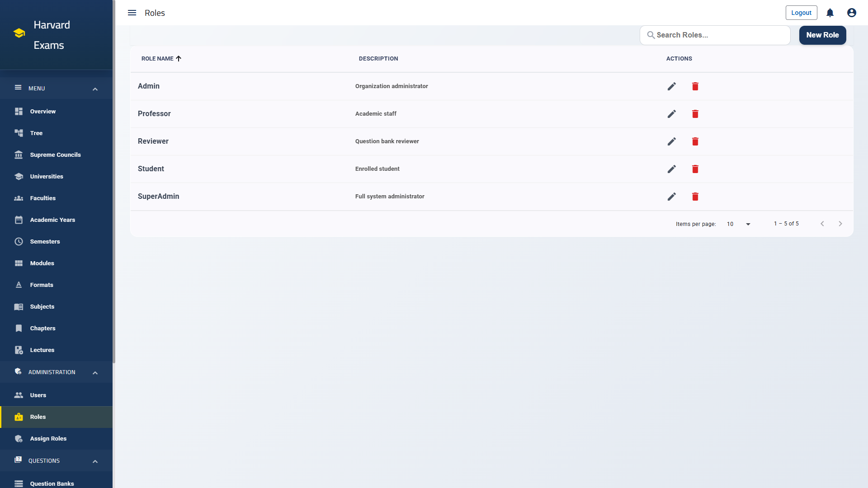Click the edit pencil icon for Admin role
Viewport: 868px width, 488px height.
coord(672,86)
